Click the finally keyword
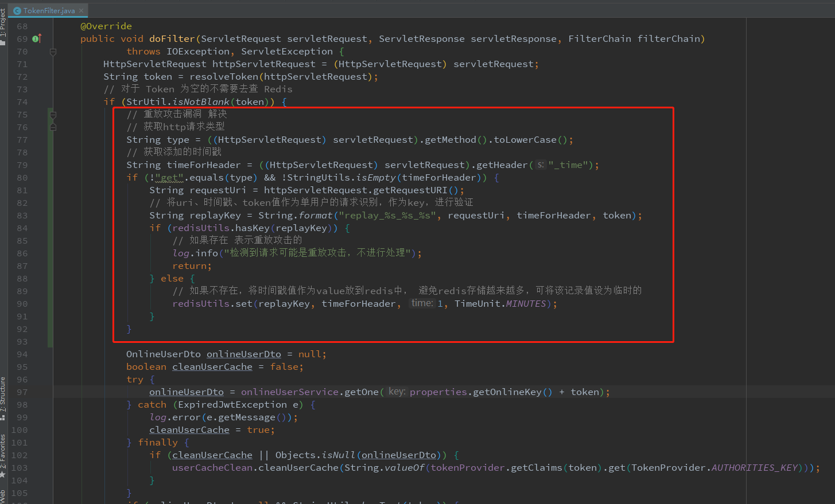Viewport: 835px width, 504px height. [x=158, y=443]
